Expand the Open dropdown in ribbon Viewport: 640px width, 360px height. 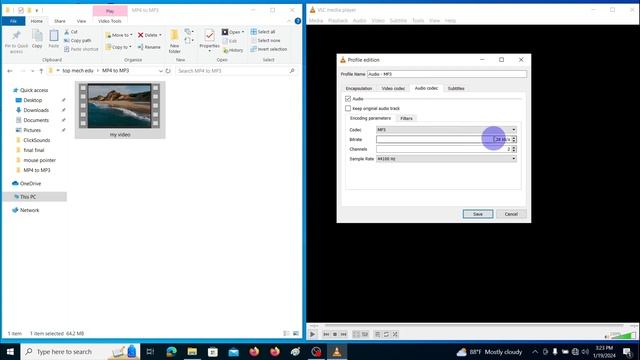click(x=243, y=32)
